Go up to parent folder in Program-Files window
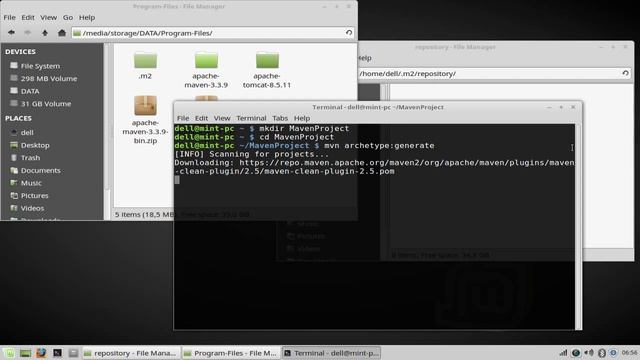Image resolution: width=640 pixels, height=360 pixels. 45,33
